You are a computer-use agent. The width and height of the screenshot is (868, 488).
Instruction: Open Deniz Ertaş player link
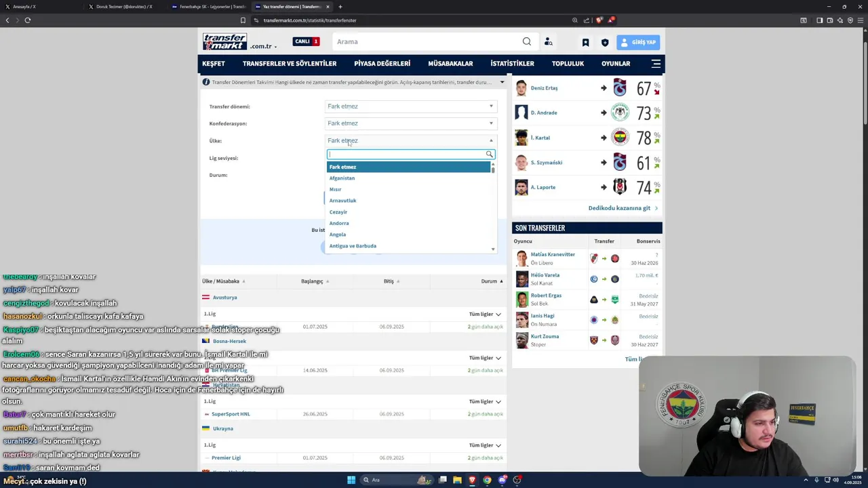544,88
